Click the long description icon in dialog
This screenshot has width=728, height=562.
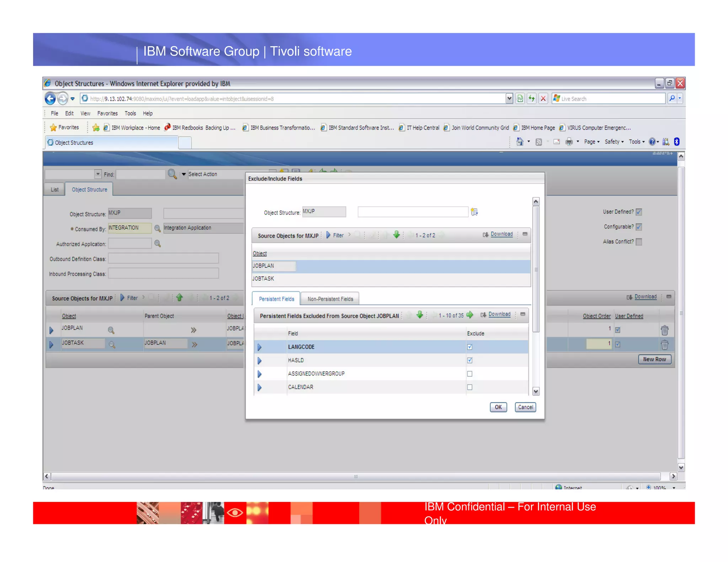474,212
